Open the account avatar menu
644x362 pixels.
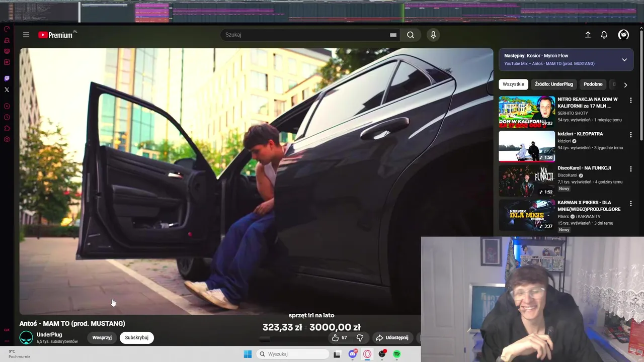[x=623, y=35]
